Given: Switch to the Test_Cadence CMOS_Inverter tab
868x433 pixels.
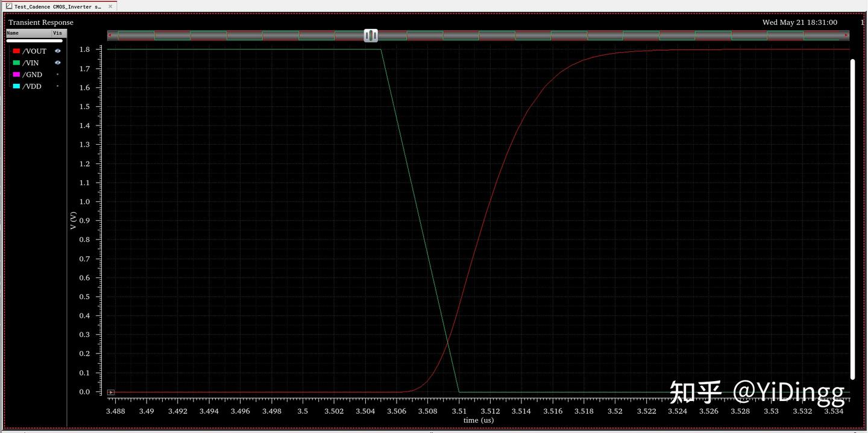Looking at the screenshot, I should pos(58,7).
